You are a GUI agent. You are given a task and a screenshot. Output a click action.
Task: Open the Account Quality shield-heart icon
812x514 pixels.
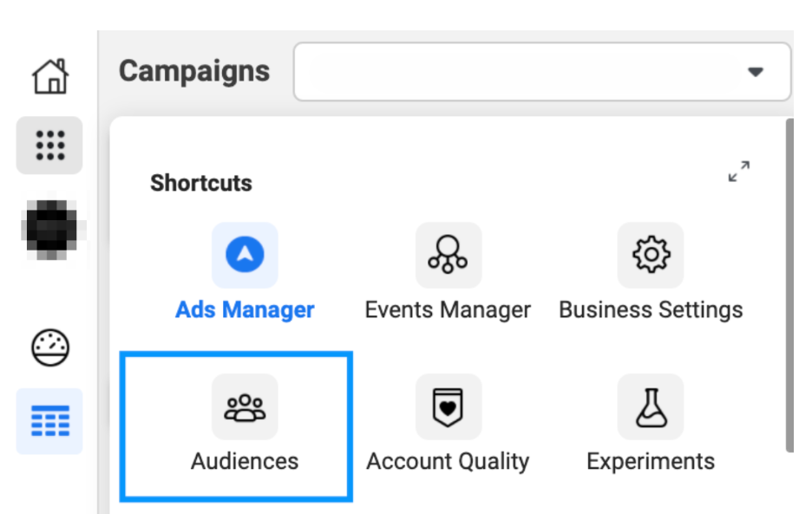click(x=449, y=407)
